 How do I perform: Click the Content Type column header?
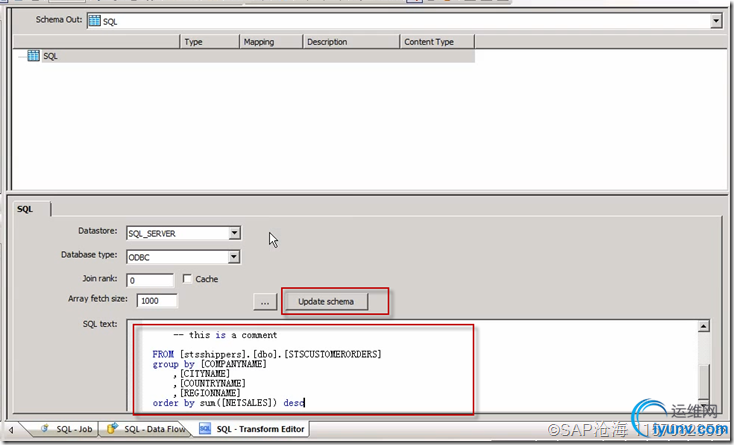coord(437,42)
